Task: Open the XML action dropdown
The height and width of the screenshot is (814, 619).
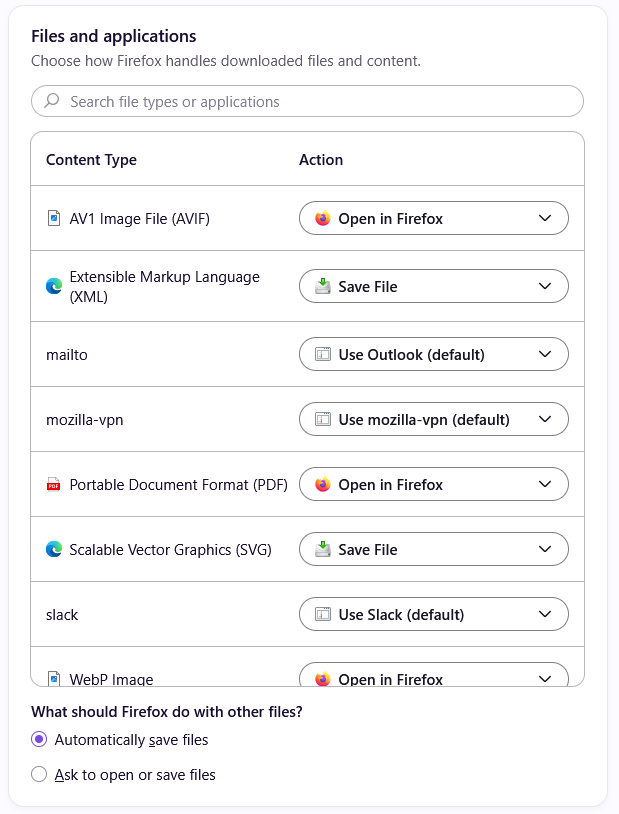Action: click(x=434, y=286)
